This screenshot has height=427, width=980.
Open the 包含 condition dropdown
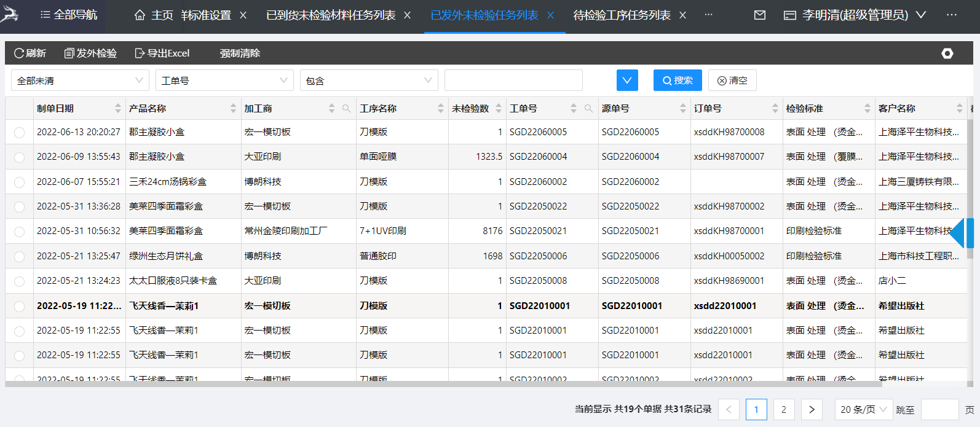(x=369, y=80)
